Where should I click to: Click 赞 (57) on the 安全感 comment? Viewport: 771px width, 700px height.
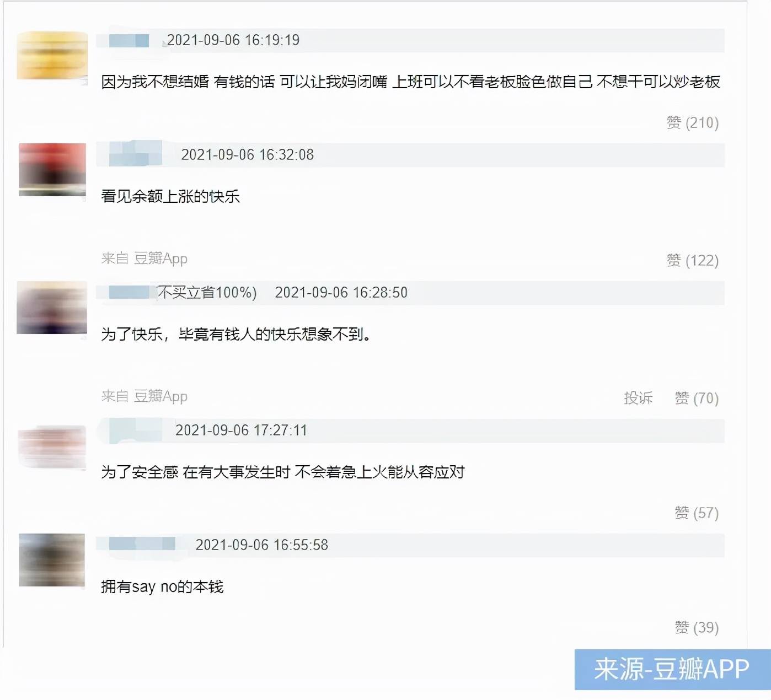(697, 513)
